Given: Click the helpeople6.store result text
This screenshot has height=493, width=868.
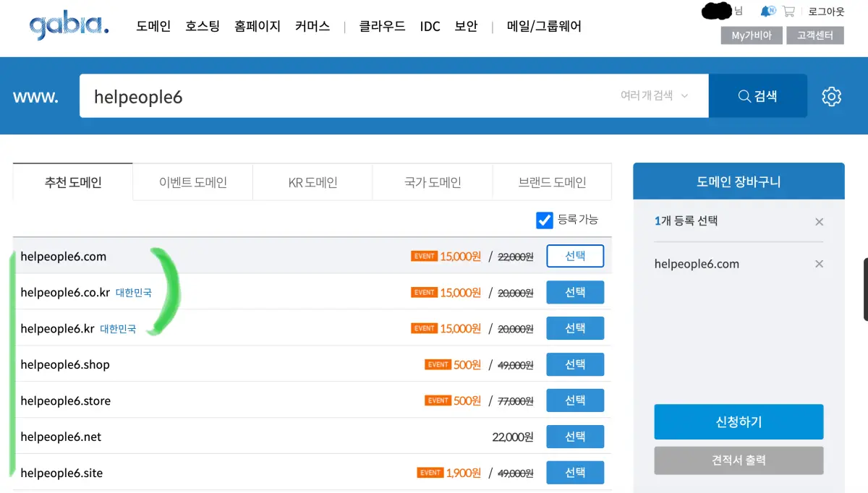Looking at the screenshot, I should [x=66, y=401].
